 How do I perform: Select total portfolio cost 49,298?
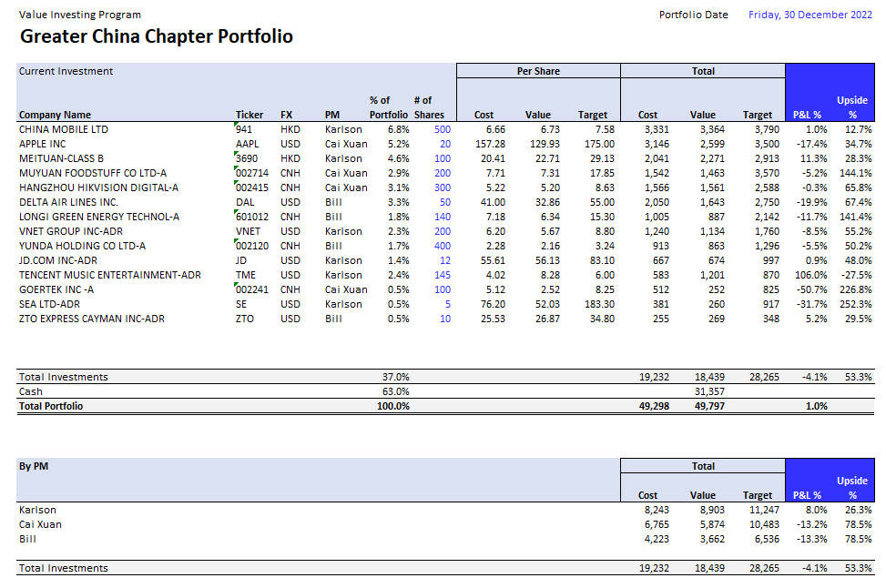[655, 406]
